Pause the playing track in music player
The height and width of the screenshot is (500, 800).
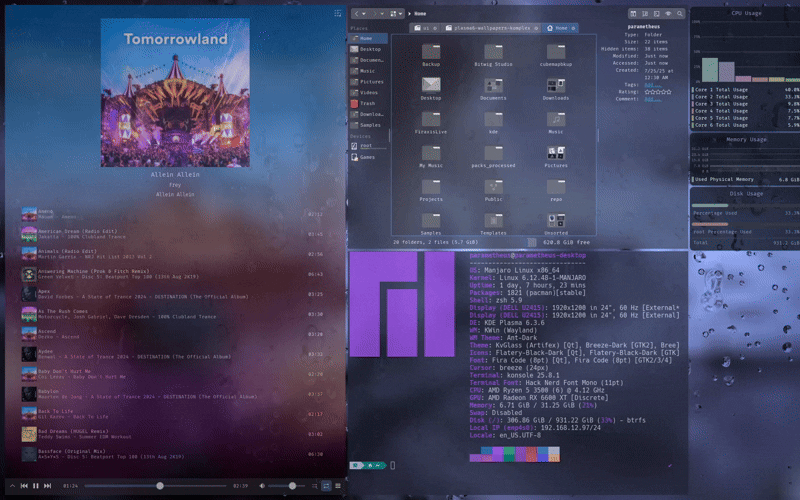point(36,486)
